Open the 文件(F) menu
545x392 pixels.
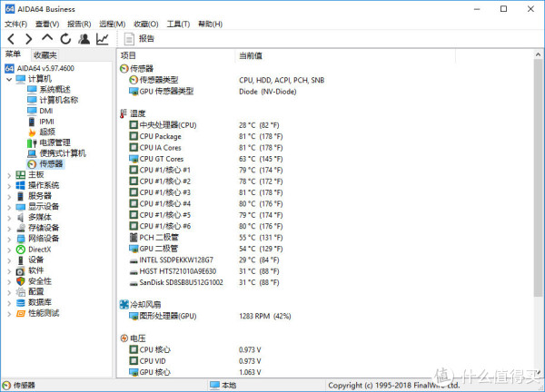16,24
